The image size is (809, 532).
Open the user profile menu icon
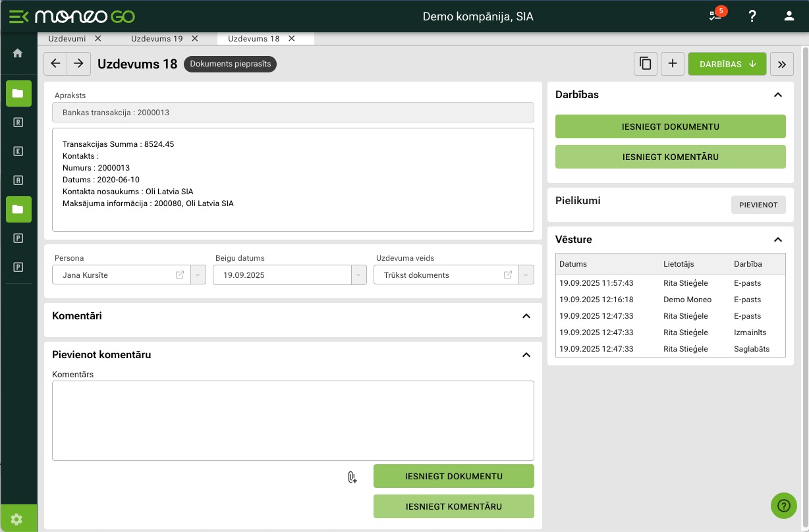[789, 16]
